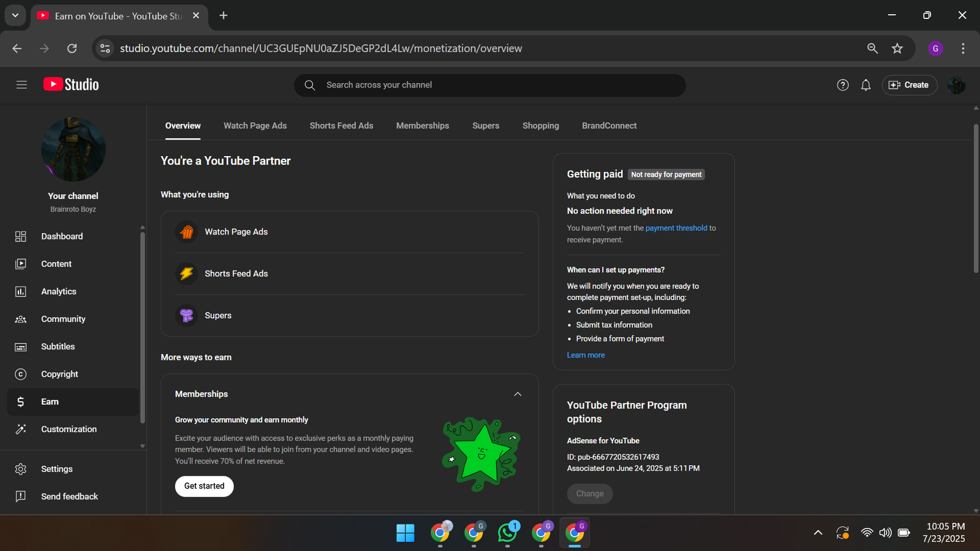Click the Create button
Screen dimensions: 980x551
(910, 85)
